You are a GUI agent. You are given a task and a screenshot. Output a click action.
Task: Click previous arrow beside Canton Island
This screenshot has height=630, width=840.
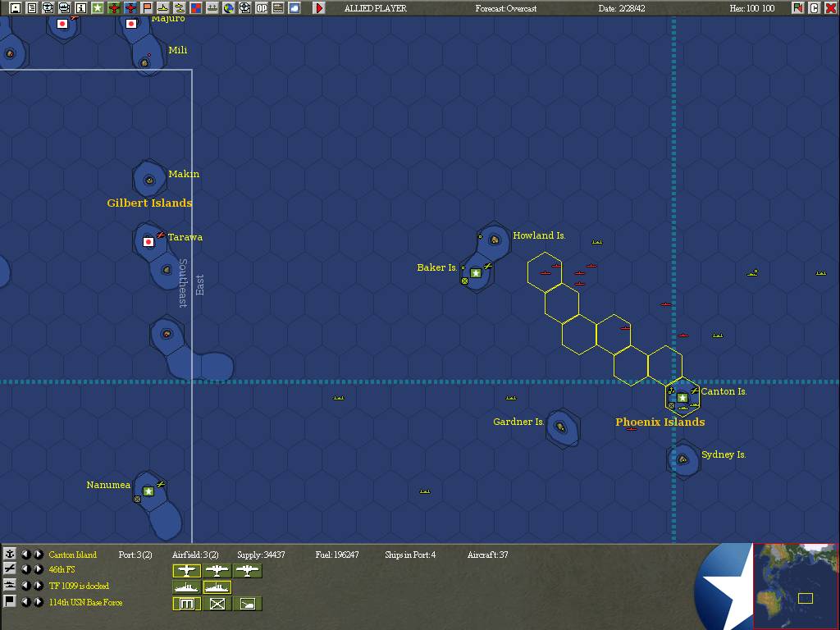pyautogui.click(x=25, y=555)
